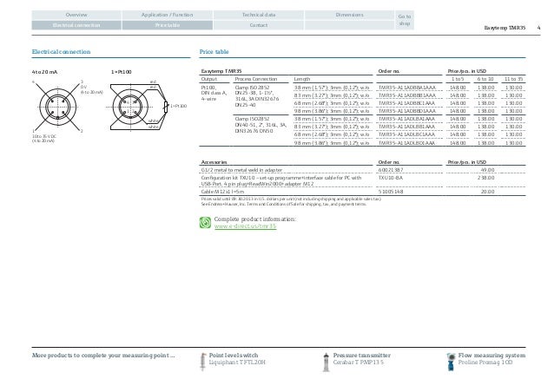
Task: Click the Length column header
Action: [301, 79]
